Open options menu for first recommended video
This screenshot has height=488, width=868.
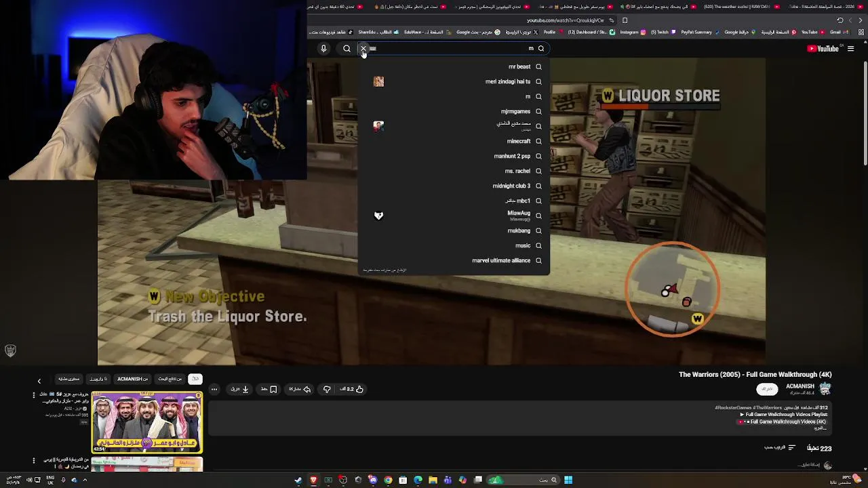(x=34, y=394)
